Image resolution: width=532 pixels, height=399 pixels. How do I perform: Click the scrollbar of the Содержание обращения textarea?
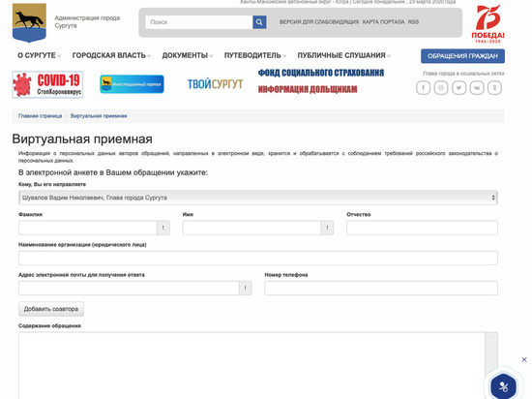pos(491,365)
